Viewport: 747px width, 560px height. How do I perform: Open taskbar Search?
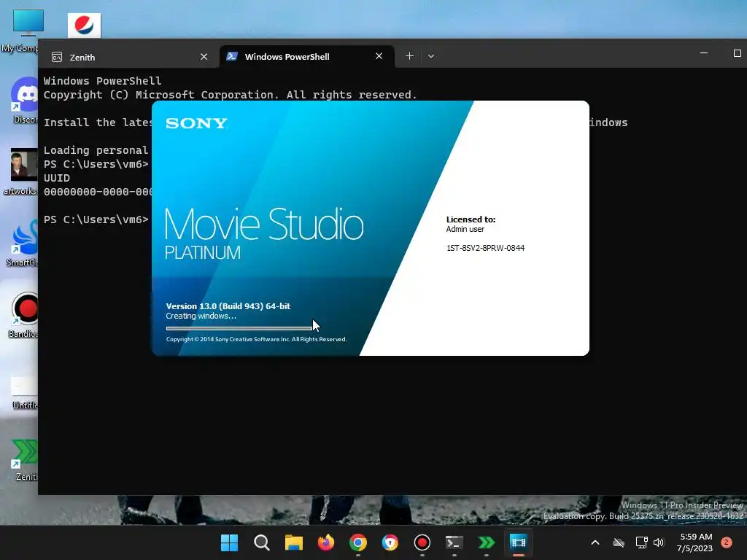[x=262, y=542]
